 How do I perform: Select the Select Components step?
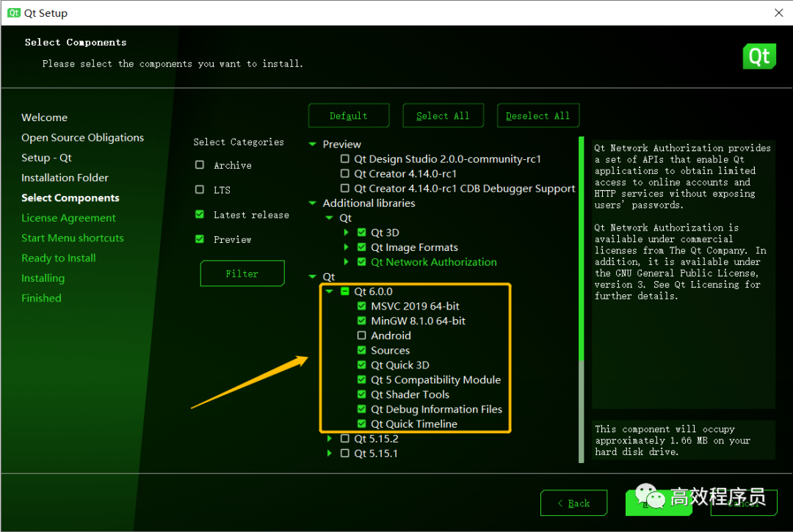click(x=70, y=198)
